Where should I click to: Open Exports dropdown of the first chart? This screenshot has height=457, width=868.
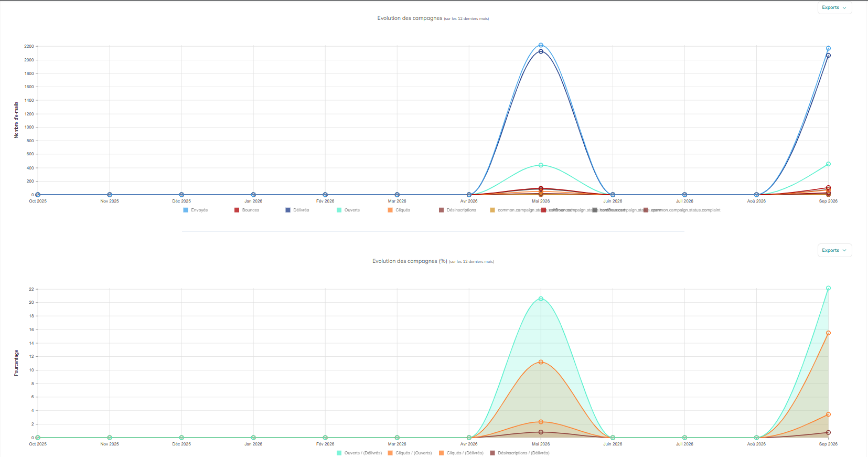[x=834, y=8]
